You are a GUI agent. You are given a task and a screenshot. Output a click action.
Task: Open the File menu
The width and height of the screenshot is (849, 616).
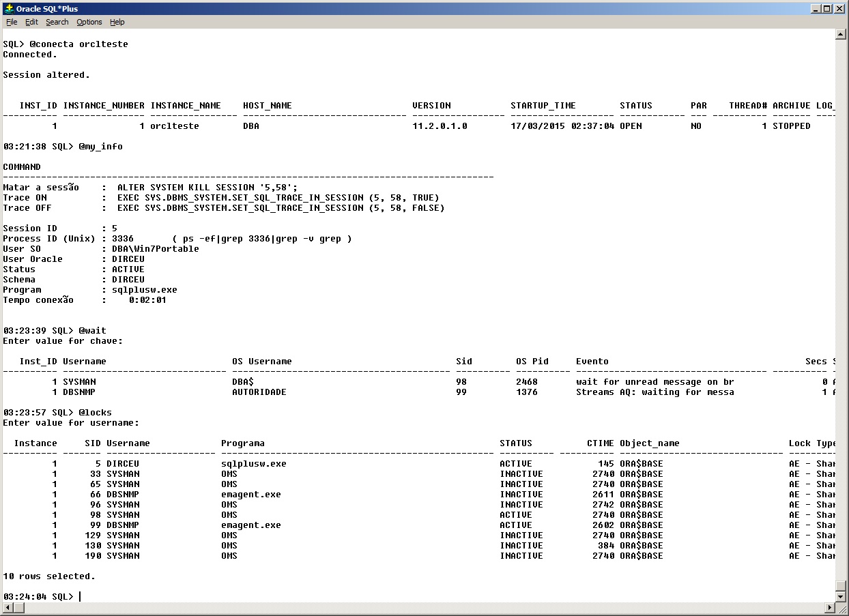(12, 22)
